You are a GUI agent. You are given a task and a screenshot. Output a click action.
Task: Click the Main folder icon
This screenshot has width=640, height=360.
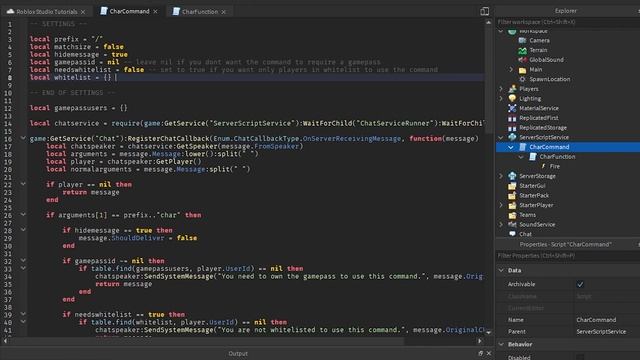[x=522, y=70]
